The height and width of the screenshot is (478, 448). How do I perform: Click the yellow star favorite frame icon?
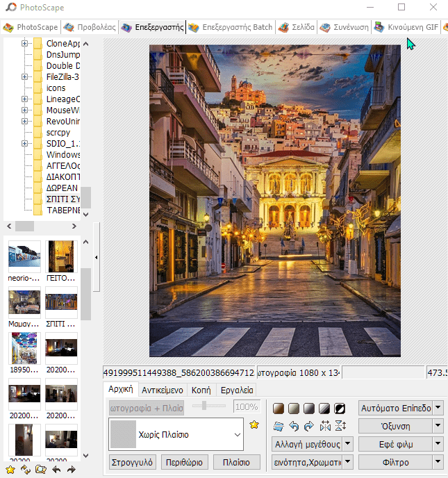click(254, 425)
